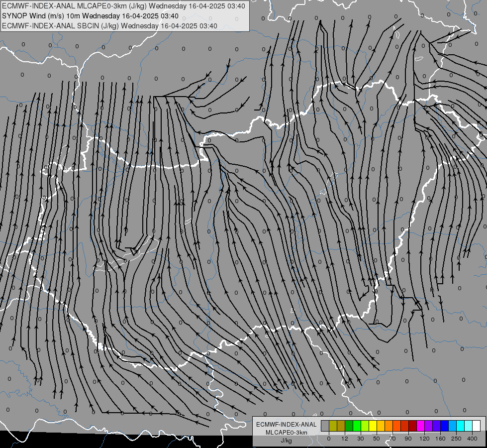Click the dark green legend swatch
This screenshot has width=487, height=448.
[349, 426]
